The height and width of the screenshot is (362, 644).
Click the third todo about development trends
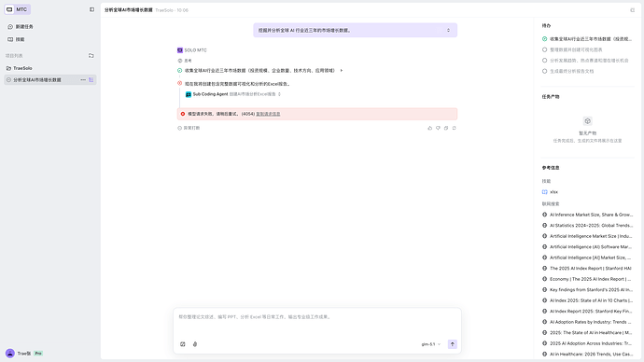pos(586,61)
